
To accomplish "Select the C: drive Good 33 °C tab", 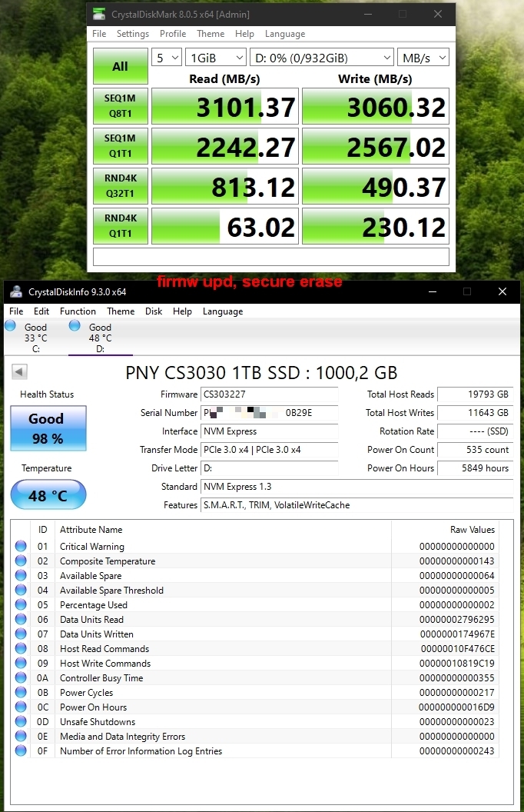I will click(x=35, y=337).
